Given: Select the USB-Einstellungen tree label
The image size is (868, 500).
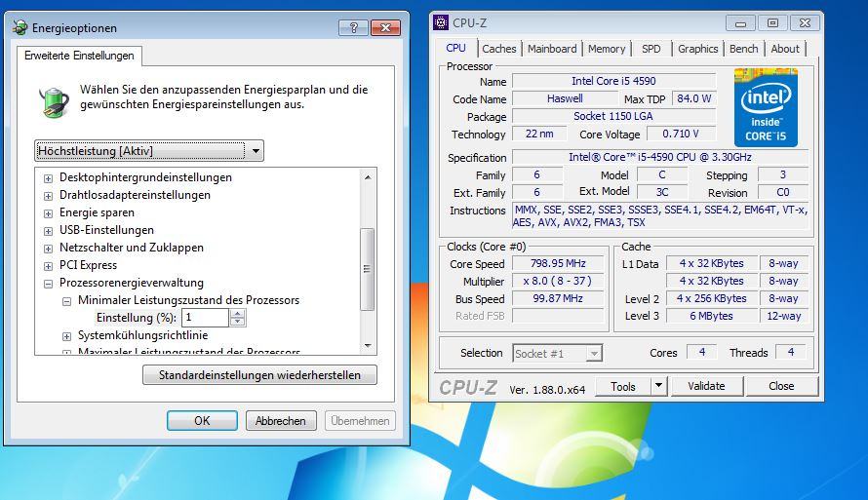Looking at the screenshot, I should (107, 230).
